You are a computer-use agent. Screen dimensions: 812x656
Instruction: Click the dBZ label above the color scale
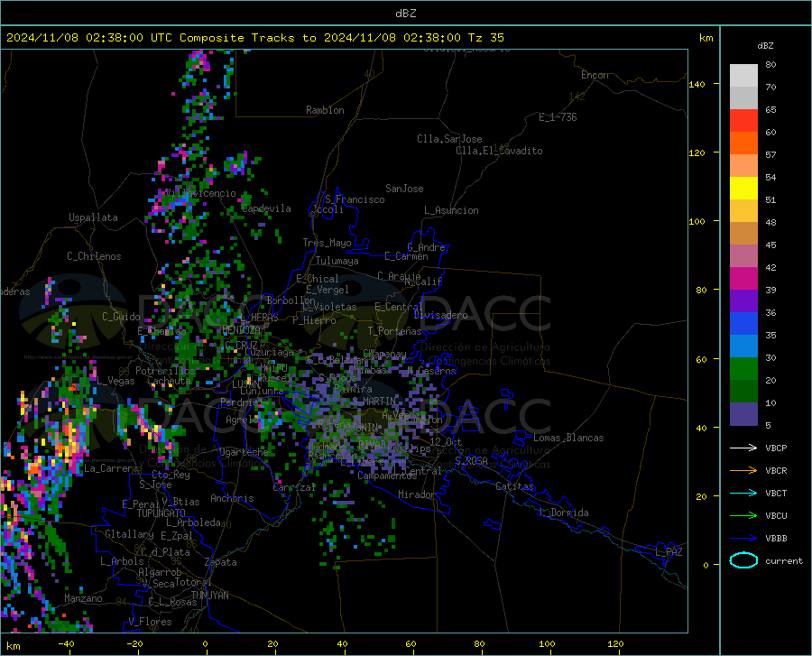point(765,45)
